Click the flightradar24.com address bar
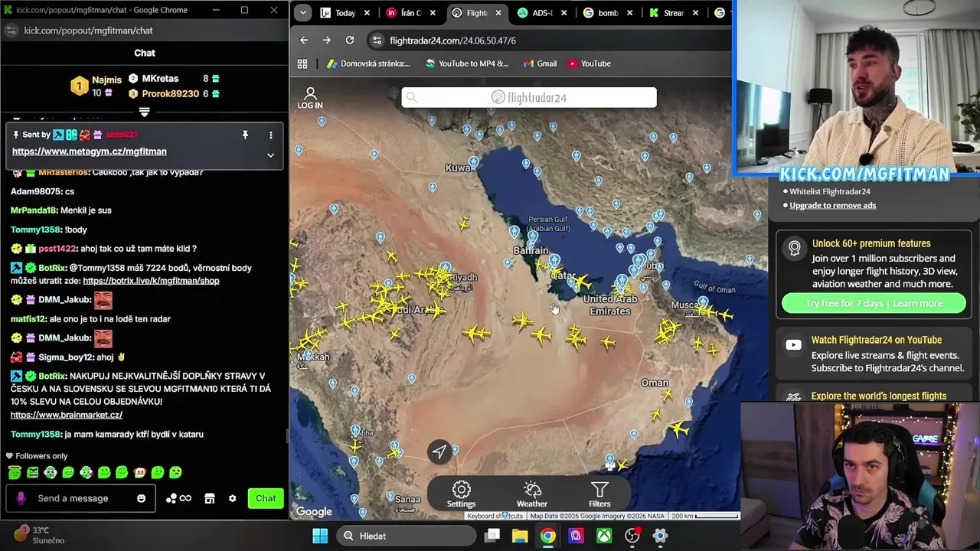980x551 pixels. pos(550,41)
